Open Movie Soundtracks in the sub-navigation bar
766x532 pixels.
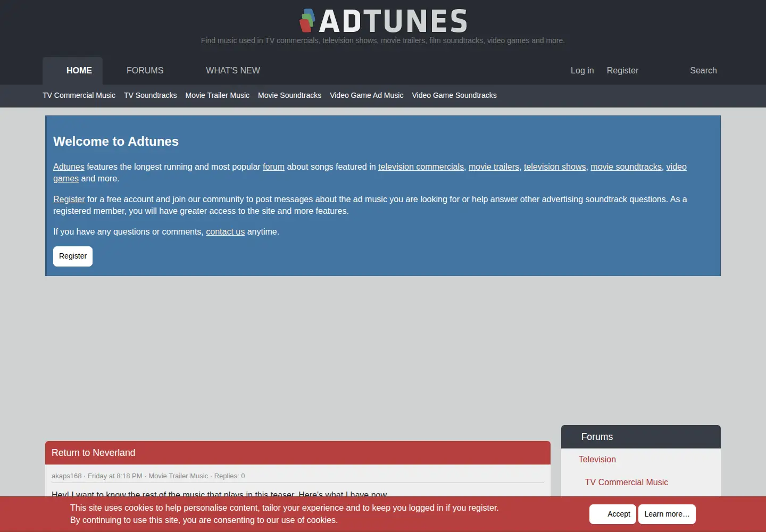pos(289,95)
